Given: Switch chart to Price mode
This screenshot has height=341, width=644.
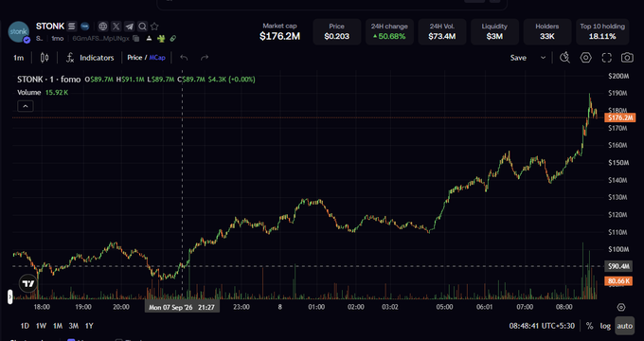Looking at the screenshot, I should [x=134, y=58].
